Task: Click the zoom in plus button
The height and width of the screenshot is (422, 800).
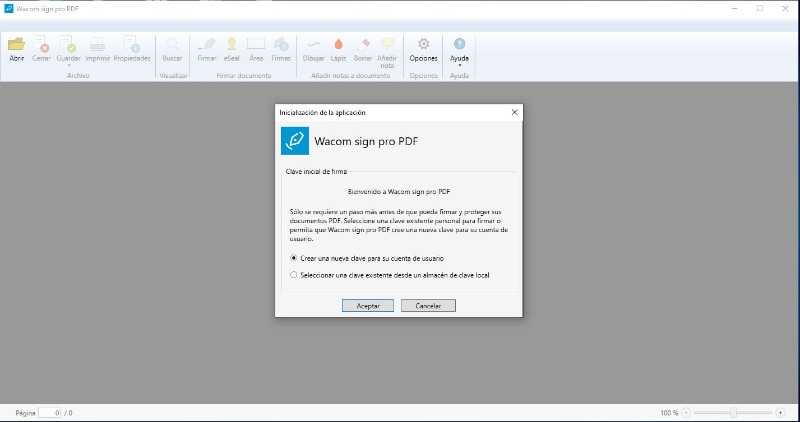Action: [780, 412]
